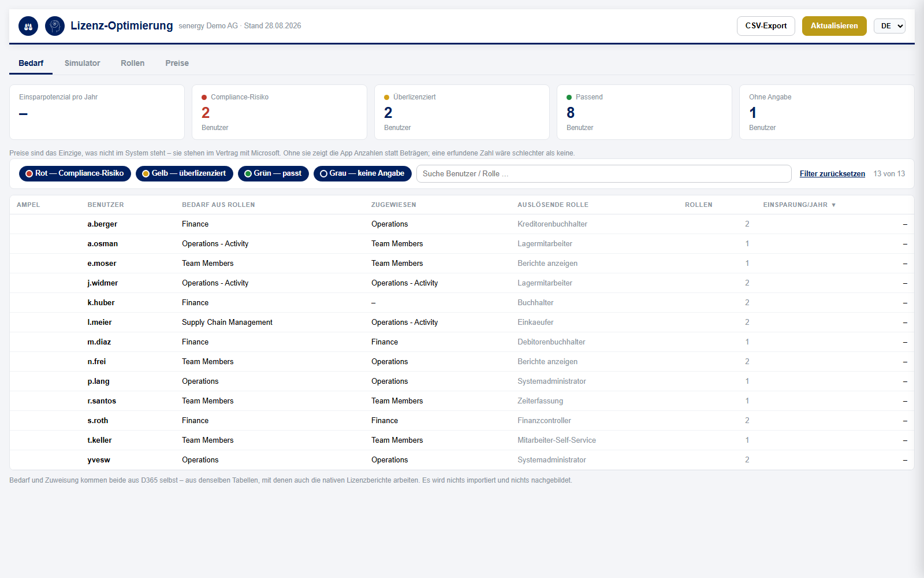Open the DE language dropdown

pyautogui.click(x=889, y=26)
